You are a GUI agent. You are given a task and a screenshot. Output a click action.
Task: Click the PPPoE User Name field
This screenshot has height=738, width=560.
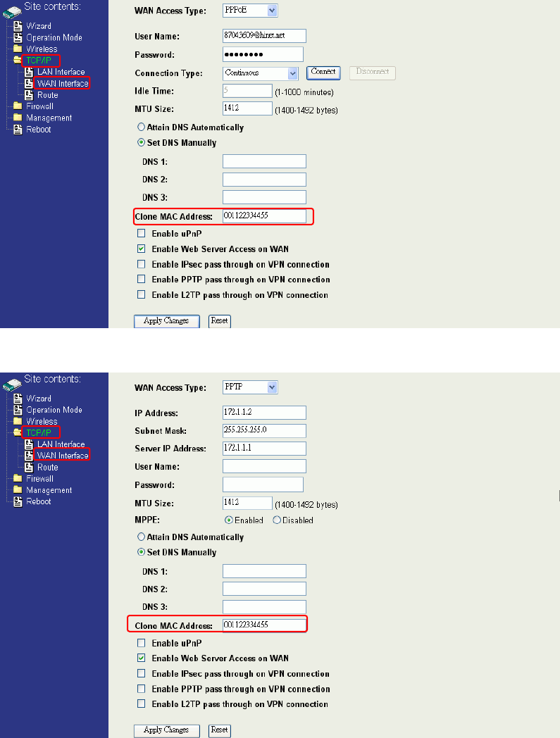click(x=264, y=36)
